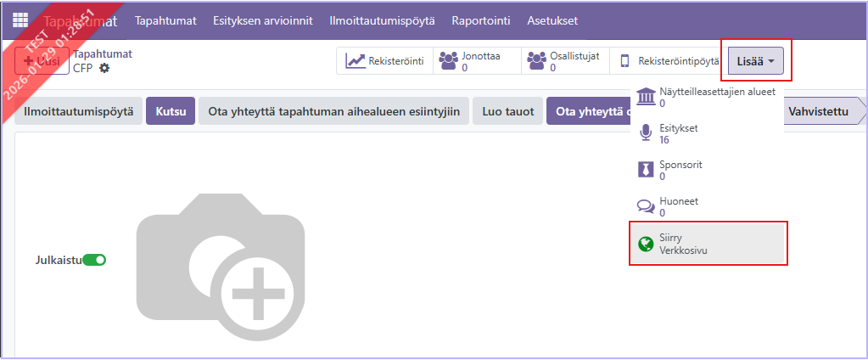868x360 pixels.
Task: Click the Rekisteröinti chart icon
Action: pyautogui.click(x=355, y=61)
